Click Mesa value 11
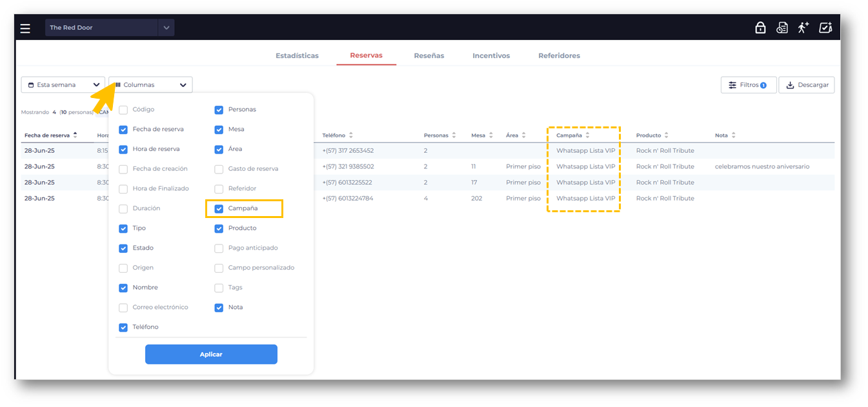The height and width of the screenshot is (407, 868). tap(474, 166)
